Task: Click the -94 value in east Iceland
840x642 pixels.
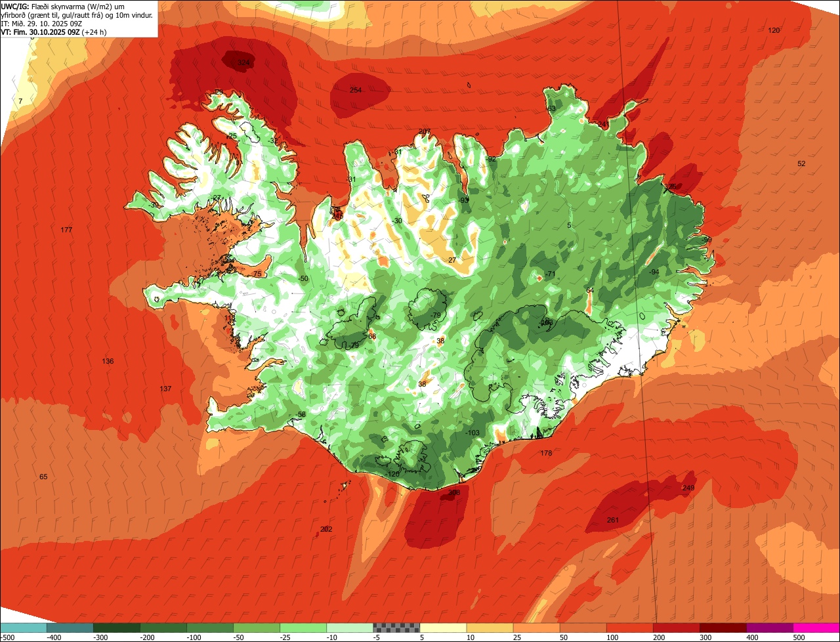Action: pyautogui.click(x=654, y=272)
